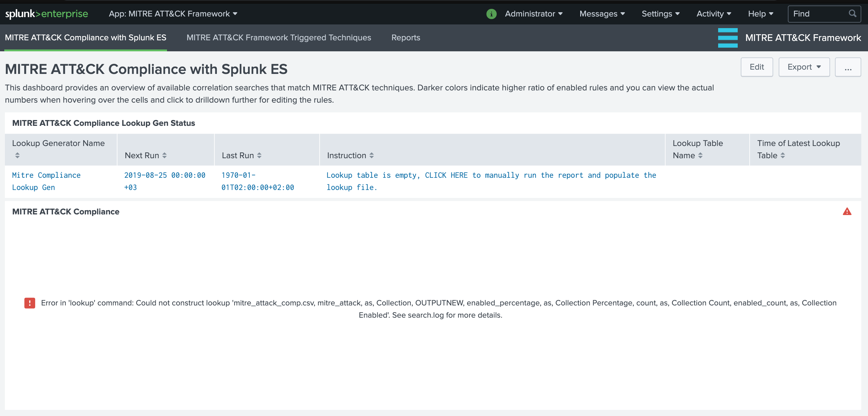Open the Help dropdown
This screenshot has height=416, width=868.
pyautogui.click(x=760, y=14)
